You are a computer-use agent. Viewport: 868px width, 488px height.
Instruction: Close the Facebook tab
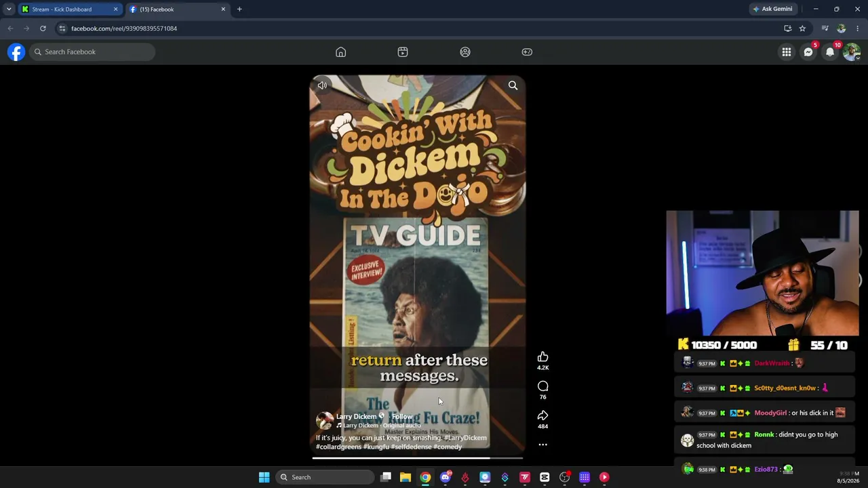point(223,9)
